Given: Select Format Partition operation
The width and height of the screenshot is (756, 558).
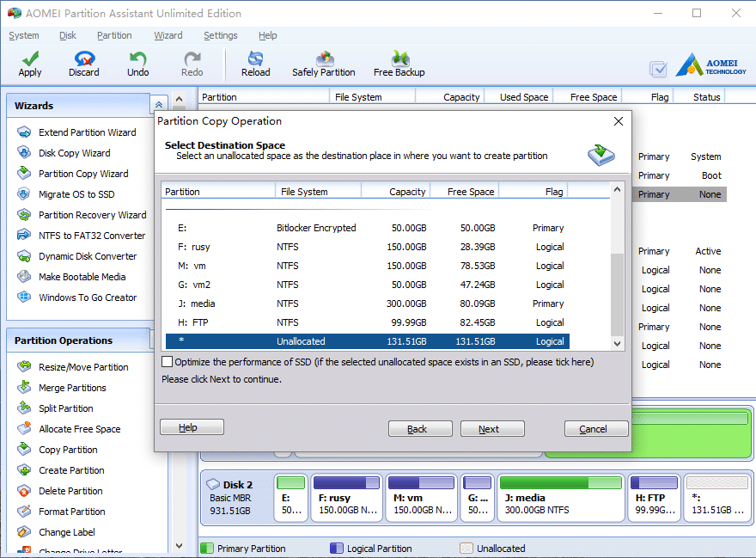Looking at the screenshot, I should tap(72, 512).
